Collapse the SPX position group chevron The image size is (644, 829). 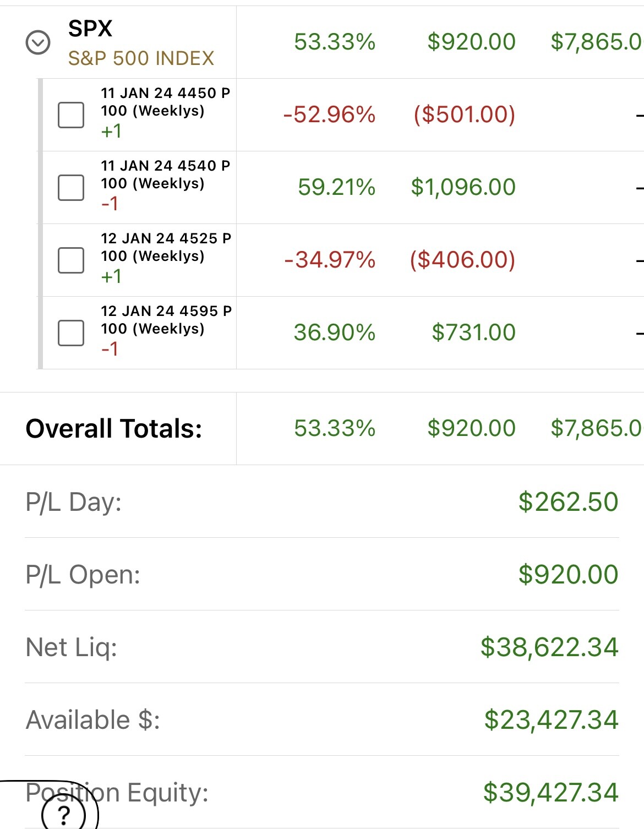coord(38,42)
